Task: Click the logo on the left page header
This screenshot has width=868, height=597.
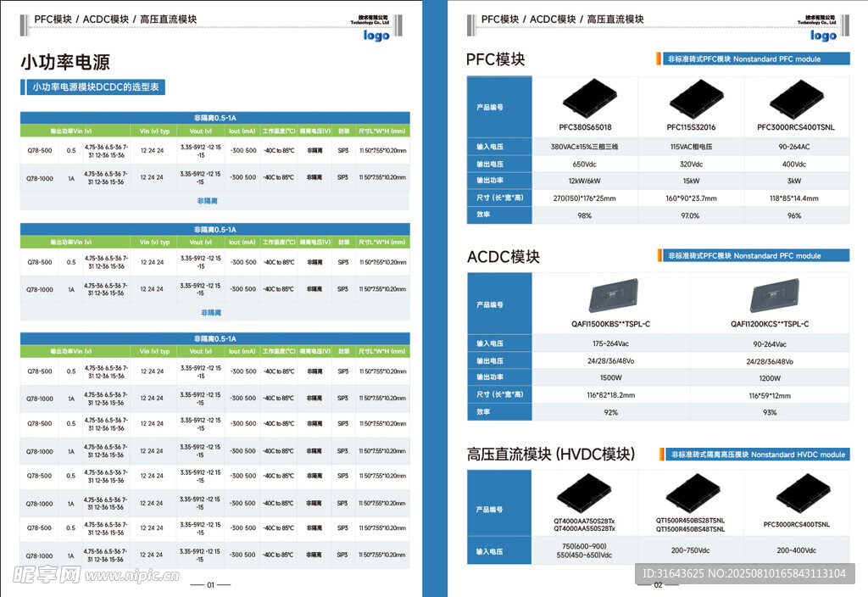Action: coord(376,35)
